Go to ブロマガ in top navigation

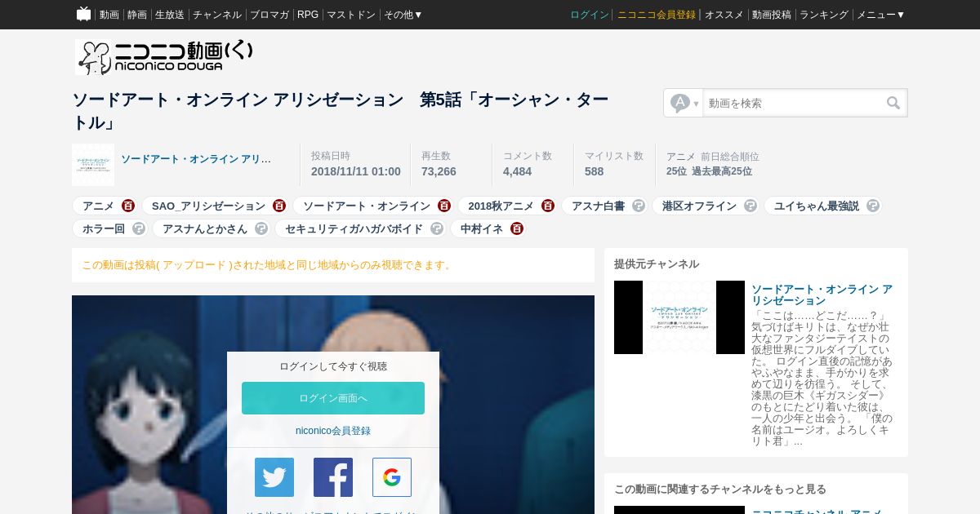(269, 15)
